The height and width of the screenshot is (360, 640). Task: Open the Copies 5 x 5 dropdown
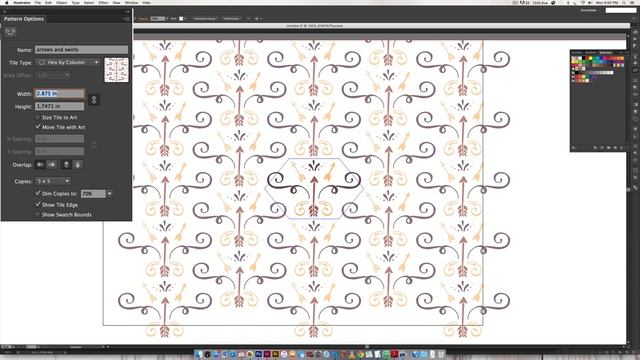53,181
